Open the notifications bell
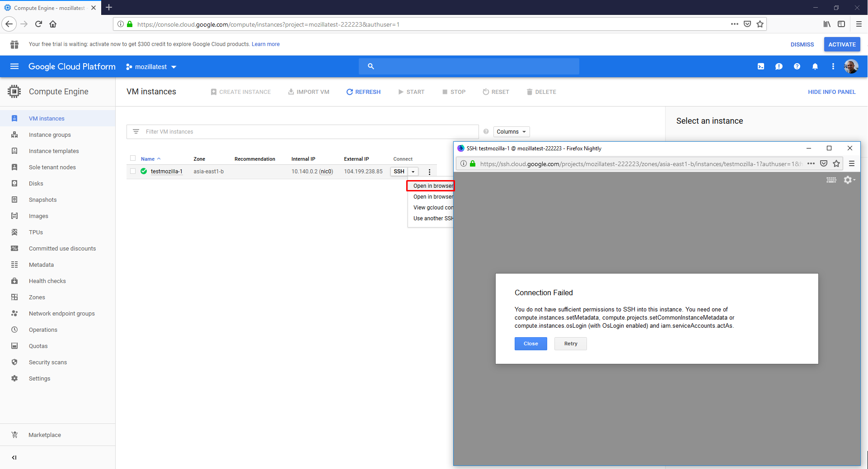Image resolution: width=868 pixels, height=469 pixels. [x=815, y=66]
